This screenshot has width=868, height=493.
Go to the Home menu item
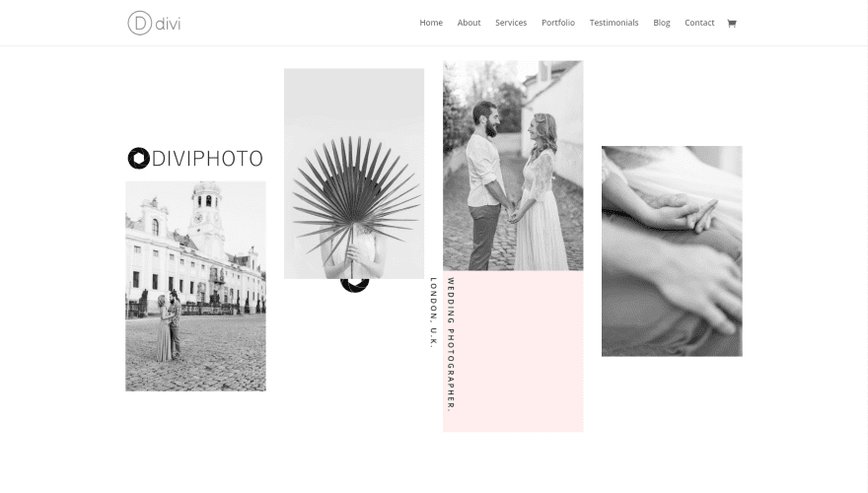pos(431,23)
